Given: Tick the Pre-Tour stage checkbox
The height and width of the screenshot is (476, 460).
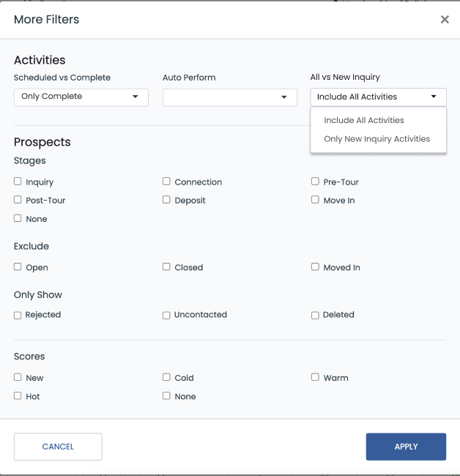Looking at the screenshot, I should 315,182.
